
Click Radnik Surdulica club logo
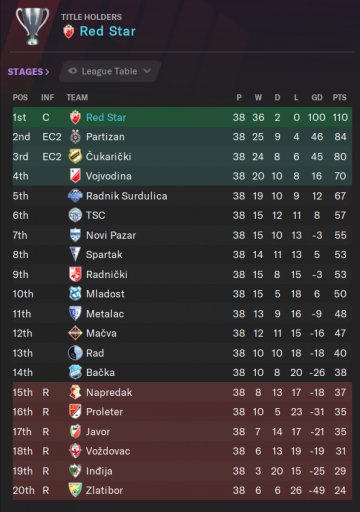click(x=75, y=196)
